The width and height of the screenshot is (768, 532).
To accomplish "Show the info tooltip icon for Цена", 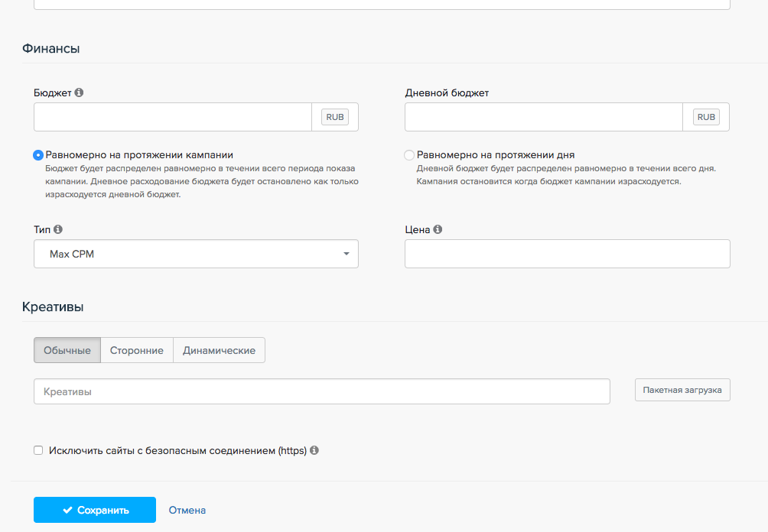I will pos(438,229).
